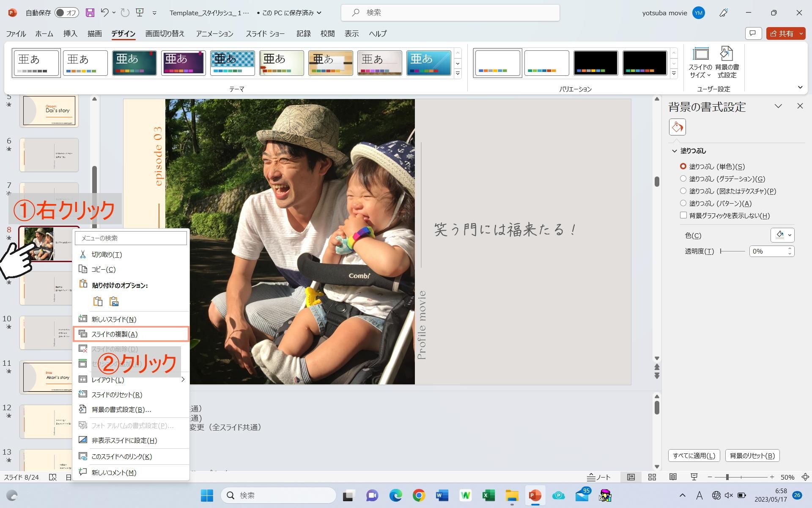Collapse the ribbon using the chevron
The image size is (812, 508).
800,88
